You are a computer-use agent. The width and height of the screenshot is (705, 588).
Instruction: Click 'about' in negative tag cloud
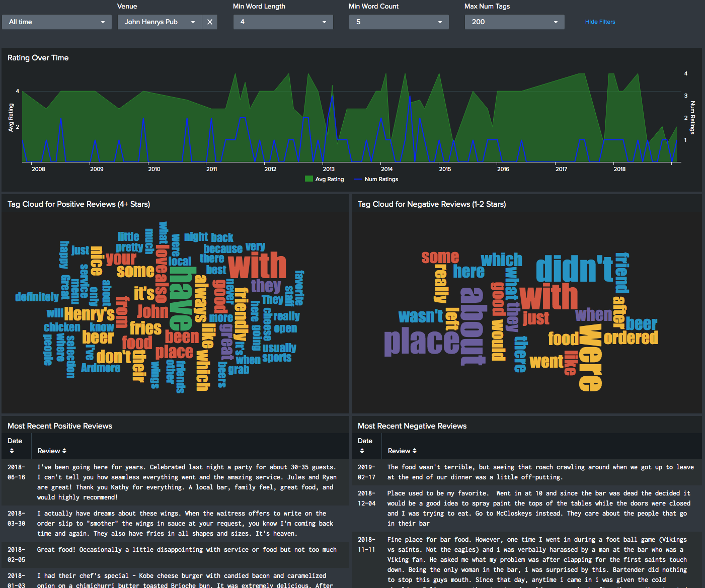click(473, 326)
